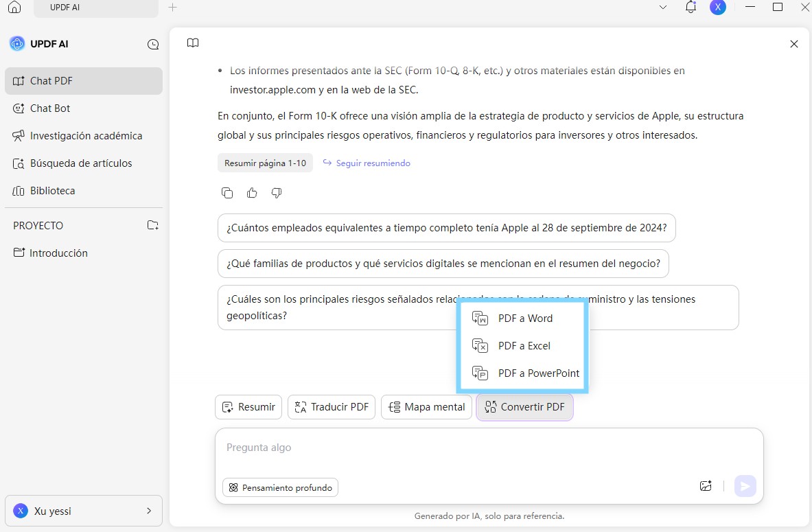
Task: Expand the tab list chevron in the title bar
Action: click(x=662, y=7)
